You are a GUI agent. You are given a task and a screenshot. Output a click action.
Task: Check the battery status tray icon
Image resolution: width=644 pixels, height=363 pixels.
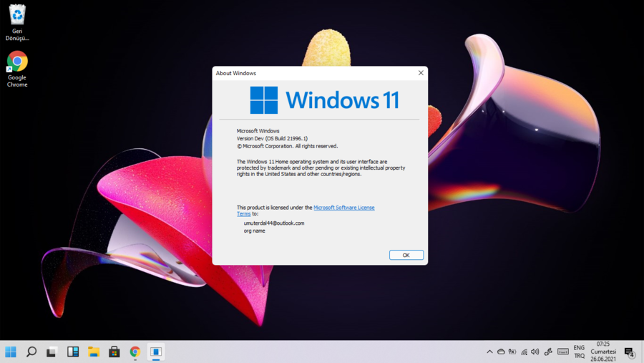pyautogui.click(x=512, y=352)
